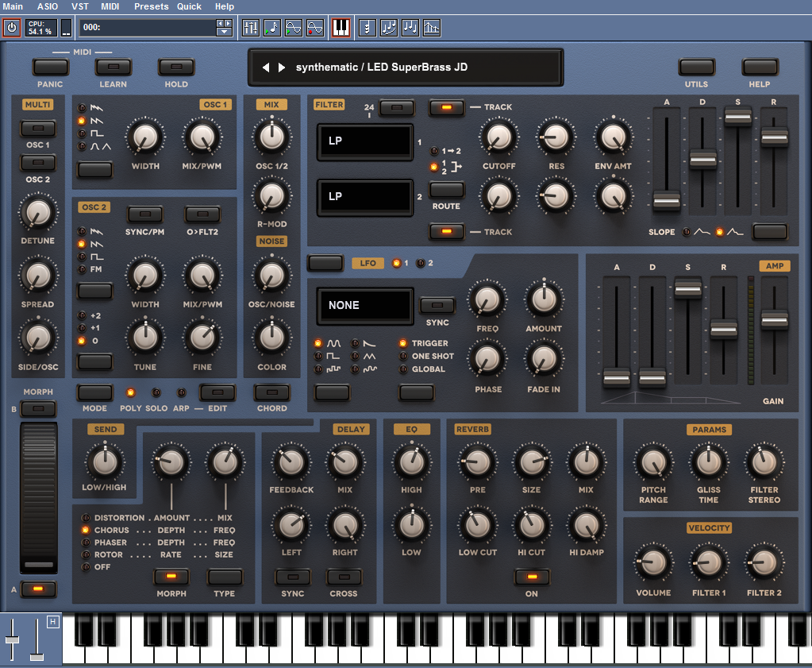Toggle the OSC 2 SYNC/PM switch
Screen dimensions: 812x668
[x=145, y=214]
